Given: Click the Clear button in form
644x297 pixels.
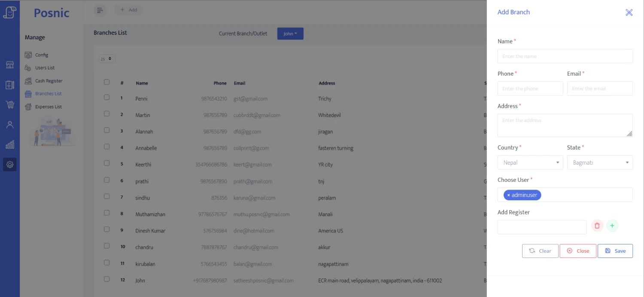Looking at the screenshot, I should coord(540,251).
